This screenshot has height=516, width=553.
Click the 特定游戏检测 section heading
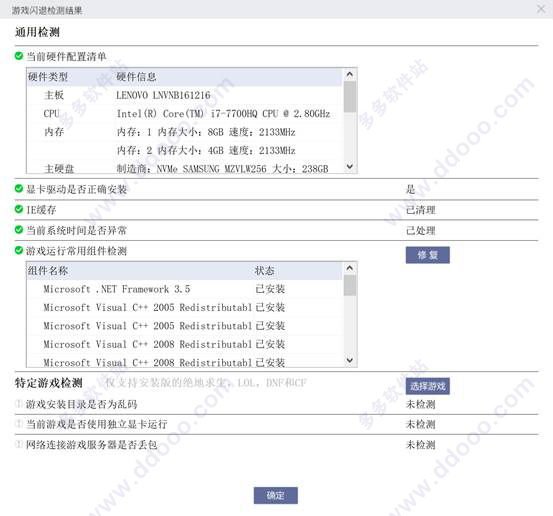pyautogui.click(x=49, y=383)
